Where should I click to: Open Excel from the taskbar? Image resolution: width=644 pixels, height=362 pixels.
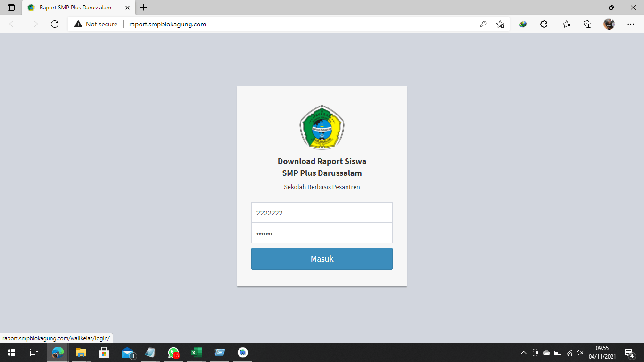pyautogui.click(x=197, y=353)
